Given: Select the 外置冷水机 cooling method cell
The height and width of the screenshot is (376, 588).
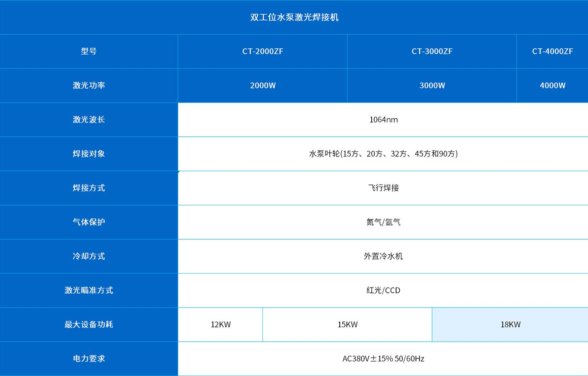Looking at the screenshot, I should pos(383,256).
